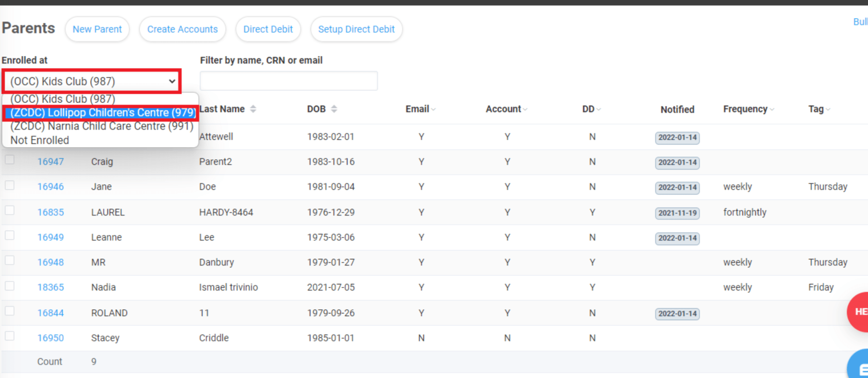Click the New Parent button
The height and width of the screenshot is (378, 868).
point(97,29)
